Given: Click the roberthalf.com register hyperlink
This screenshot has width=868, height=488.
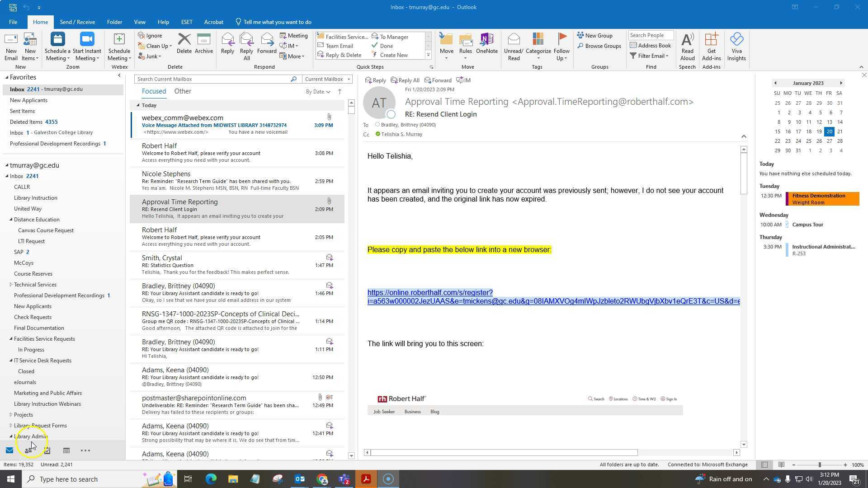Looking at the screenshot, I should click(429, 293).
